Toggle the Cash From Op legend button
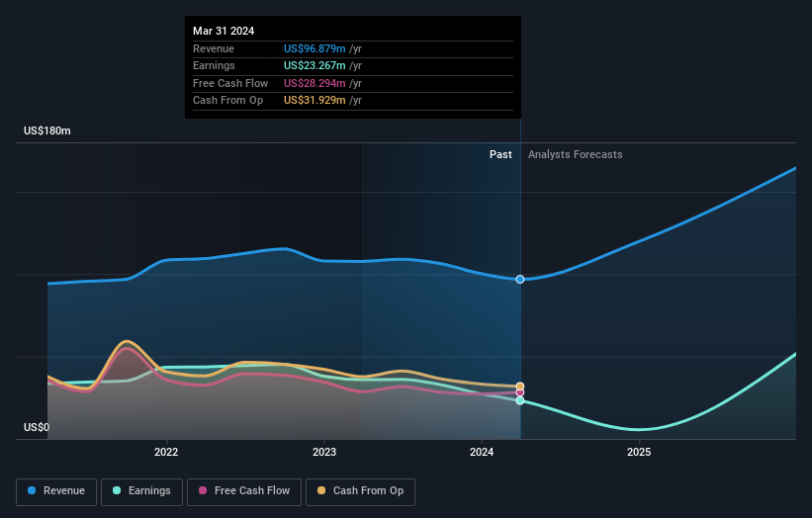The width and height of the screenshot is (812, 518). coord(360,491)
